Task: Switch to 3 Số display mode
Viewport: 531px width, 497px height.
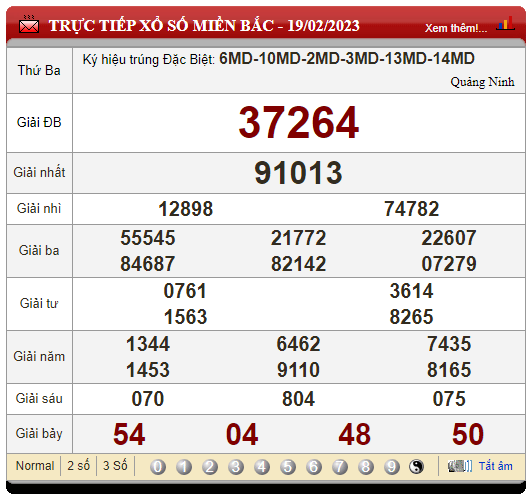Action: [x=115, y=466]
